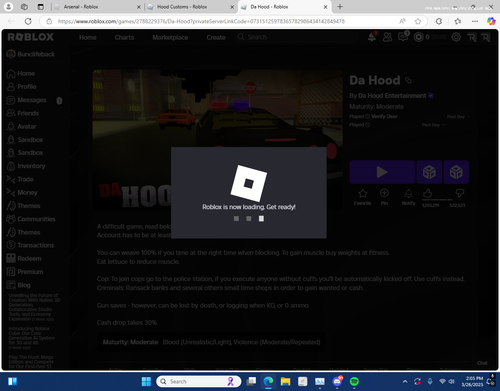Open the Copilot icon in Edge
The height and width of the screenshot is (391, 500).
(x=491, y=21)
